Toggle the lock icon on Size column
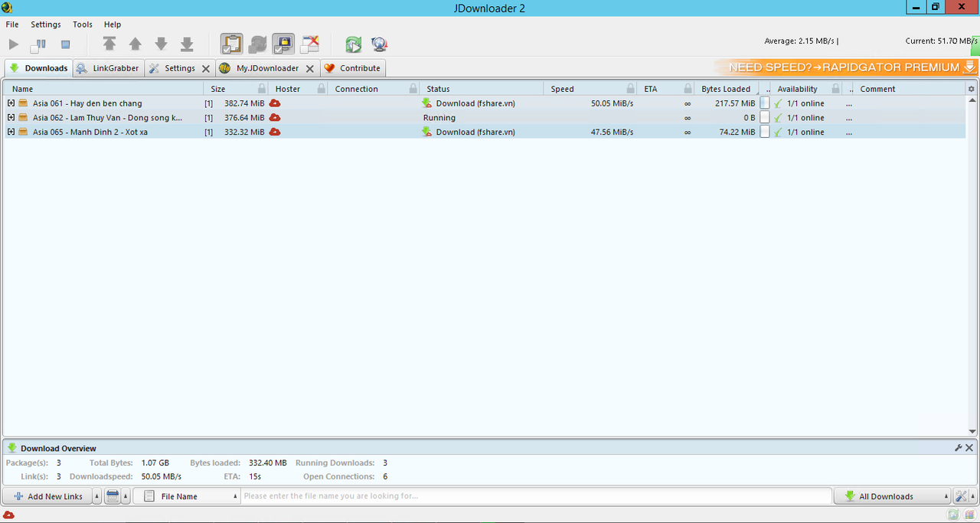This screenshot has height=523, width=980. (262, 89)
